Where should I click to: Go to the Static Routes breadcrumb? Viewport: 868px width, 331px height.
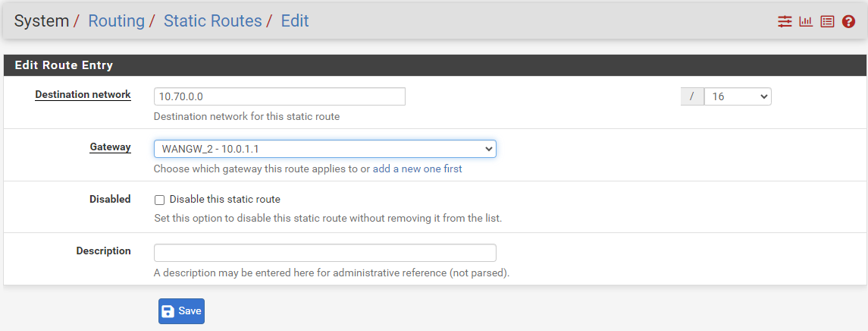point(212,21)
